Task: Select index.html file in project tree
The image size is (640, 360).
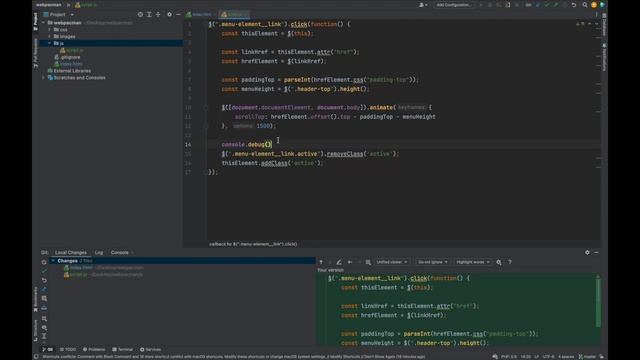Action: (x=68, y=64)
